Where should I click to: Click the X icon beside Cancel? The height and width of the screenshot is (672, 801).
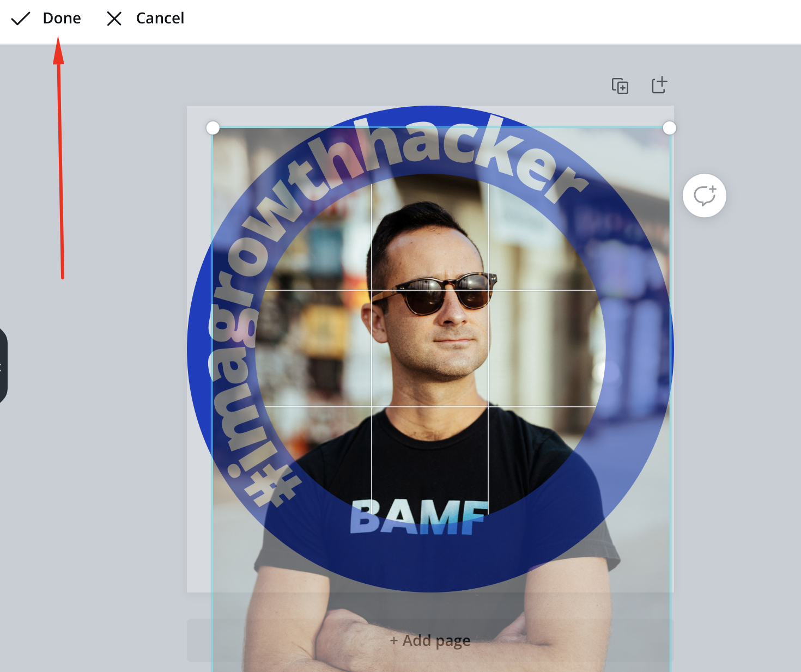(114, 19)
